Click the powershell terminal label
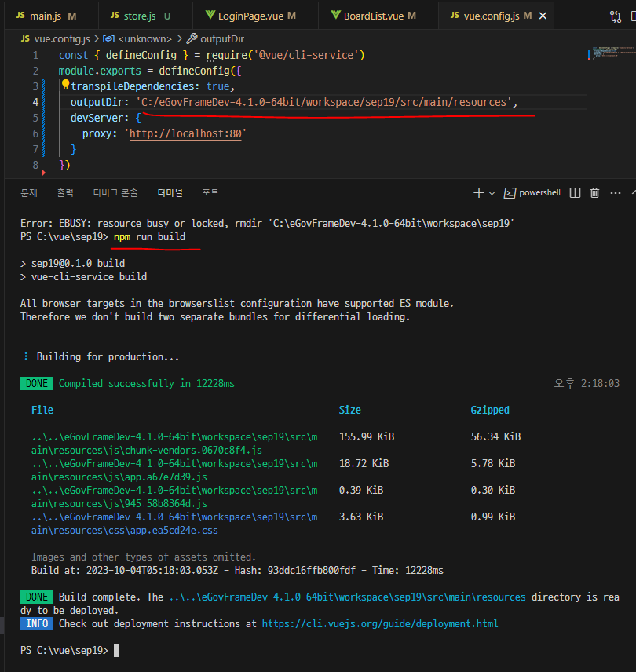Viewport: 636px width, 672px height. tap(539, 193)
